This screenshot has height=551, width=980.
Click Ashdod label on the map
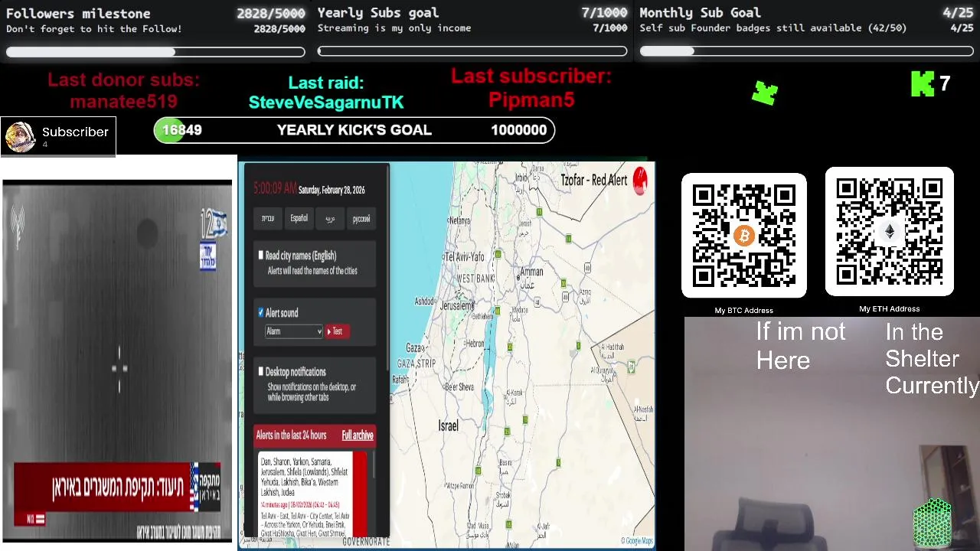coord(424,302)
